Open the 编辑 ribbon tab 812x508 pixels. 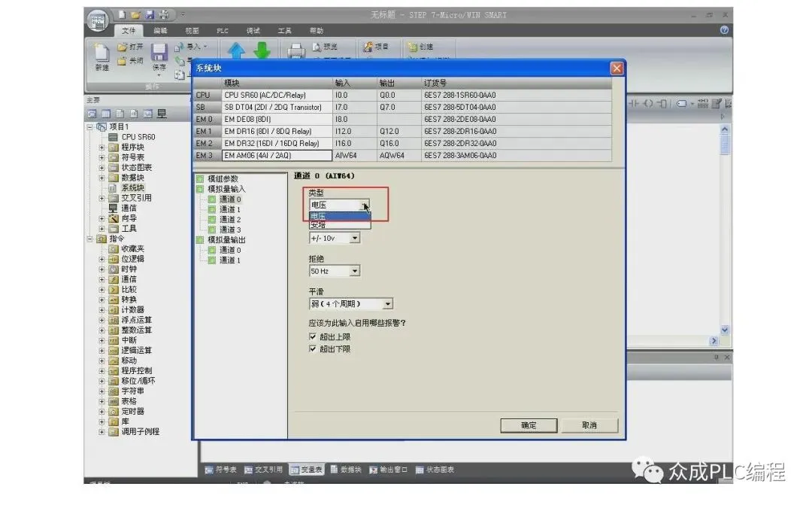point(161,31)
